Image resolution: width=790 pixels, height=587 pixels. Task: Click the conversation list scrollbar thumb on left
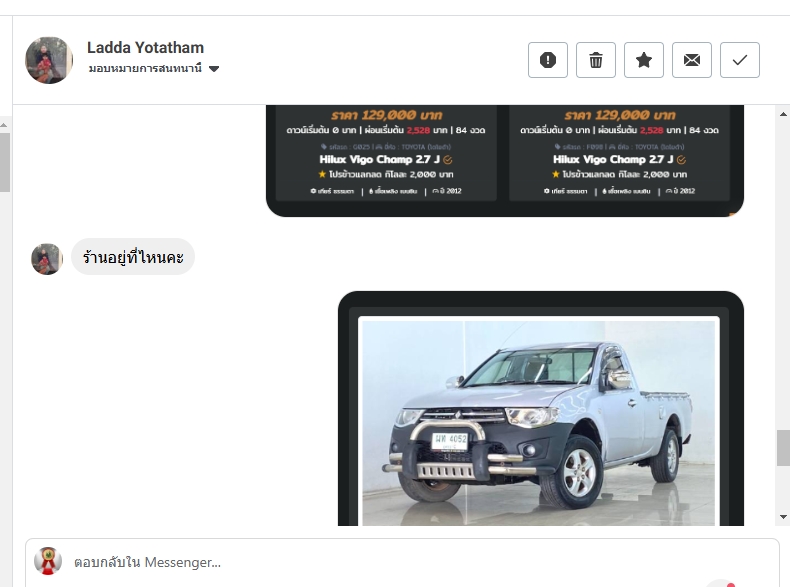coord(5,162)
